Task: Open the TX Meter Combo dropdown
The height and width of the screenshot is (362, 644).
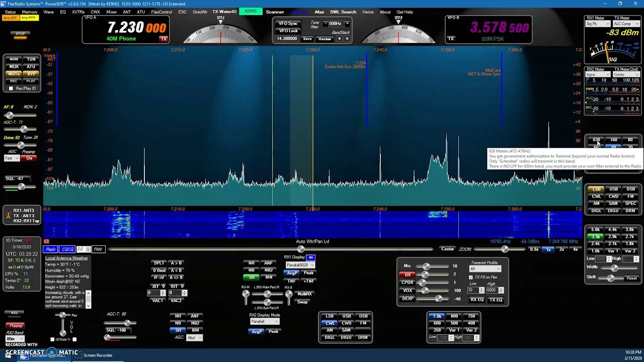Action: 625,74
